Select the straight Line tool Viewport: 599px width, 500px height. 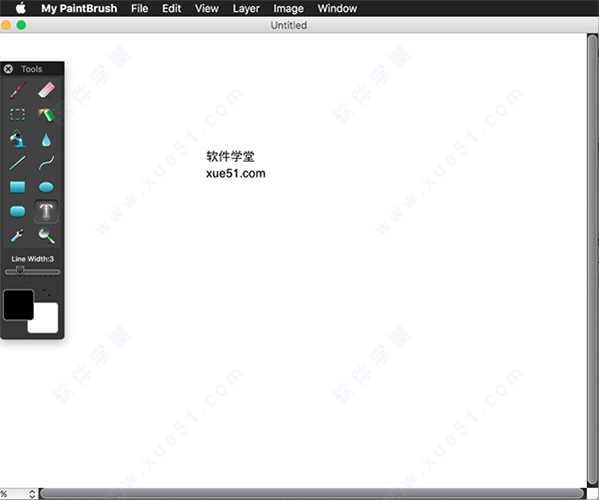pos(18,163)
